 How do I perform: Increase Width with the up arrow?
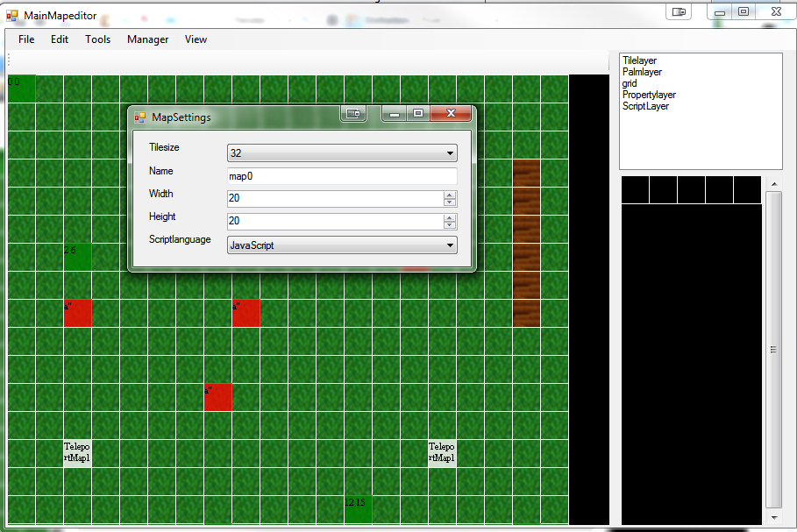tap(450, 195)
